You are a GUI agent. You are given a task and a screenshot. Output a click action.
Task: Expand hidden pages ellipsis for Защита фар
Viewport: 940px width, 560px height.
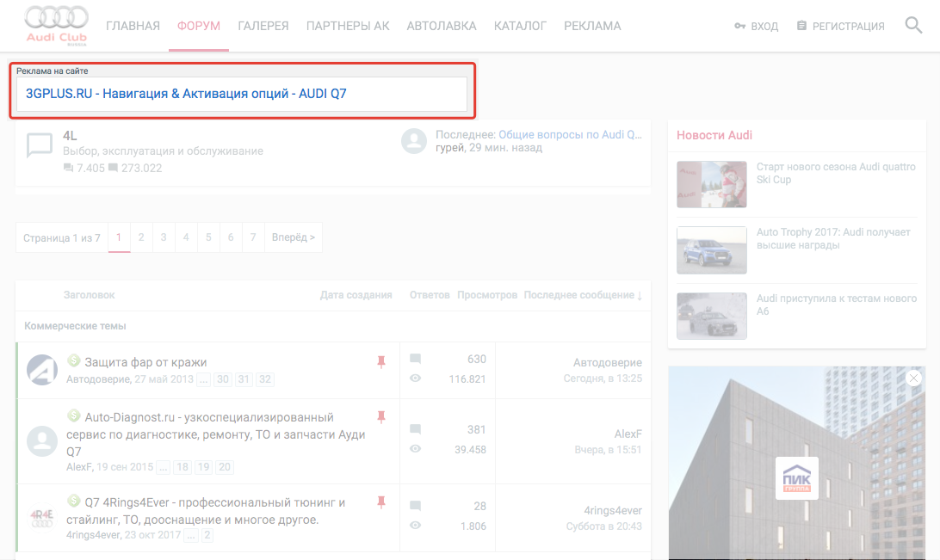(203, 379)
